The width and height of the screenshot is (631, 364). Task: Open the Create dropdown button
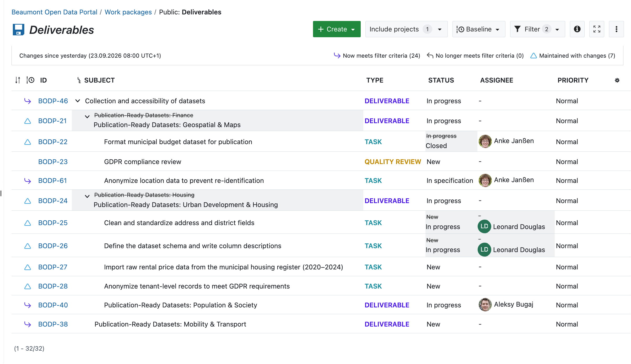click(x=337, y=29)
